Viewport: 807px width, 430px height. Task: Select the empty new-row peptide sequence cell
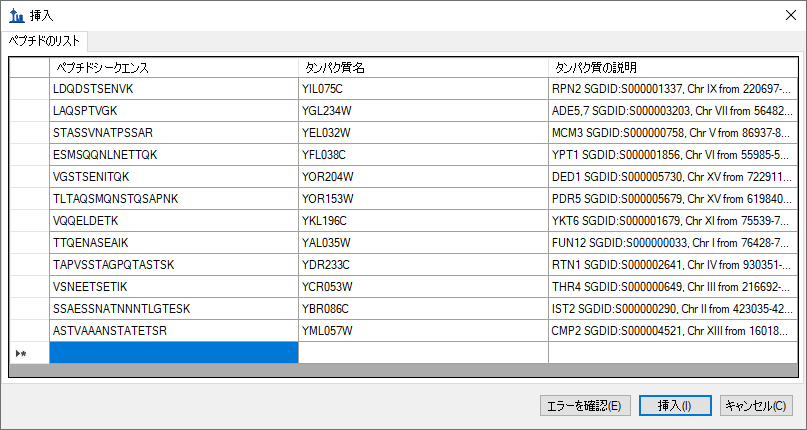tap(173, 352)
